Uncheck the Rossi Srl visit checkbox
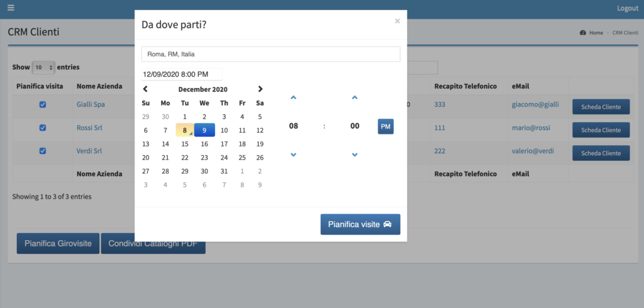644x308 pixels. click(42, 128)
